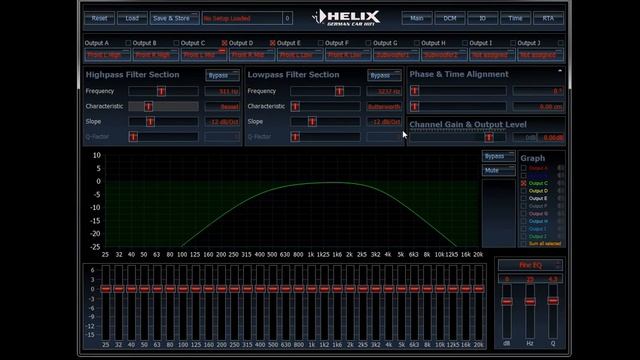Show Output E in the Graph list
Screen dimensions: 640x360
click(x=524, y=198)
